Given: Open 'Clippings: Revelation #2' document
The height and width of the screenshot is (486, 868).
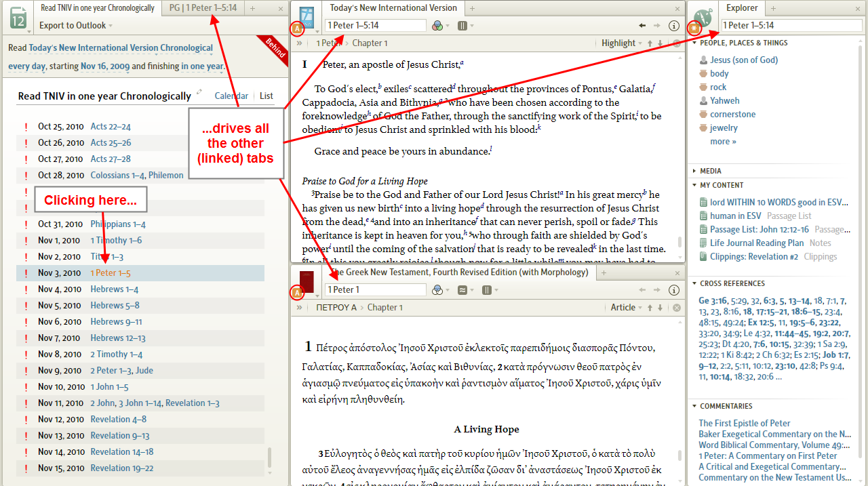Looking at the screenshot, I should tap(754, 257).
